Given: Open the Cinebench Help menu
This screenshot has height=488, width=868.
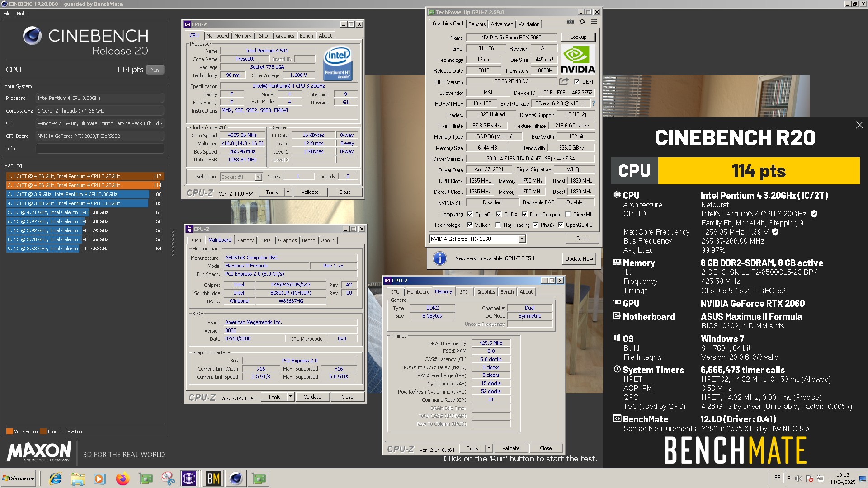Looking at the screenshot, I should click(22, 14).
